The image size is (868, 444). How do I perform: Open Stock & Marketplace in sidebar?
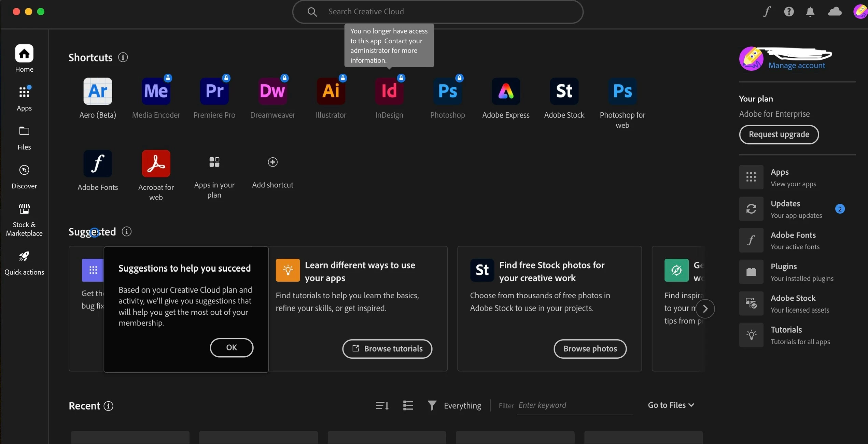[x=24, y=219]
